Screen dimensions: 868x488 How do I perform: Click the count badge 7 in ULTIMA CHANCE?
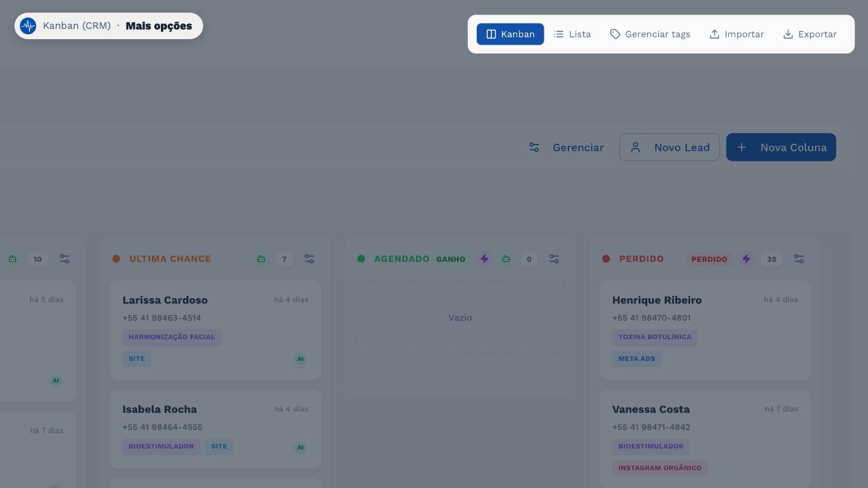(285, 259)
